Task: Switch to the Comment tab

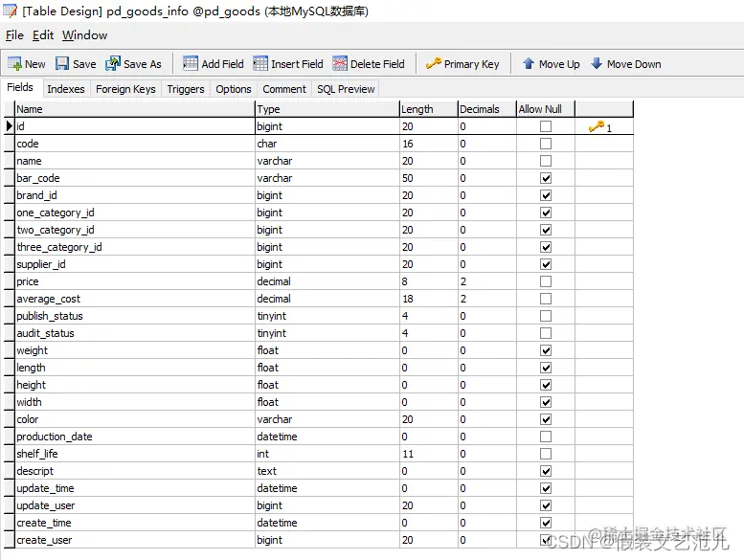Action: (x=284, y=89)
